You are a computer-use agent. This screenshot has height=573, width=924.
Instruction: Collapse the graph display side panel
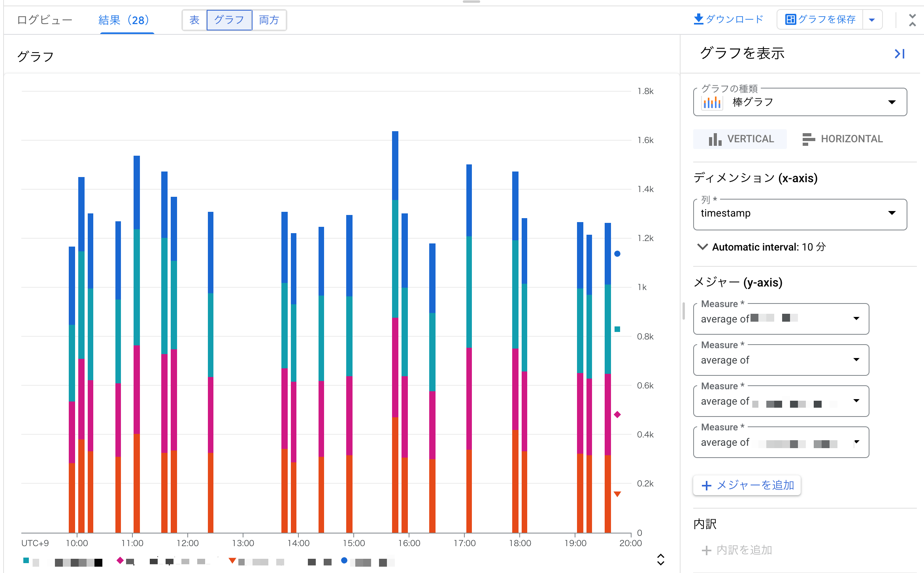(899, 54)
